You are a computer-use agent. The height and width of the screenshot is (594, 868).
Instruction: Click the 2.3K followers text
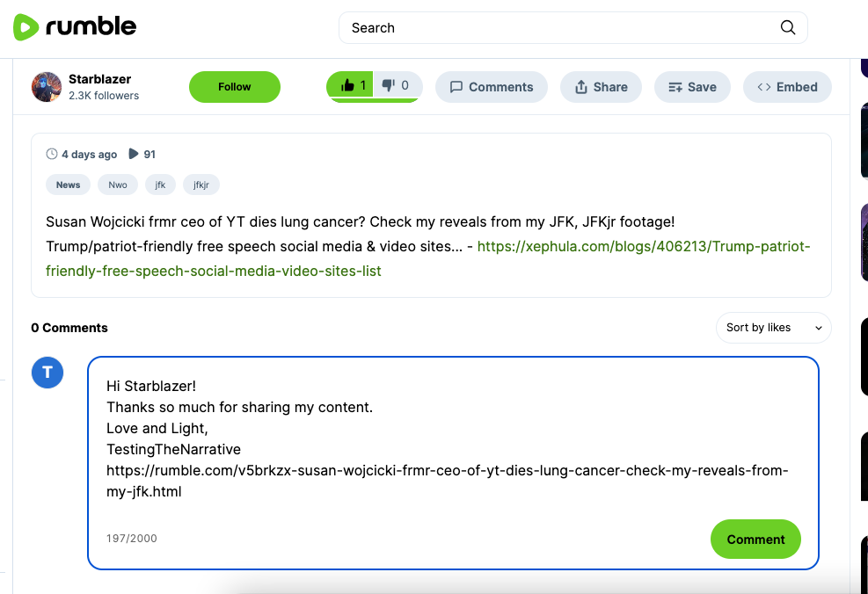click(x=104, y=96)
